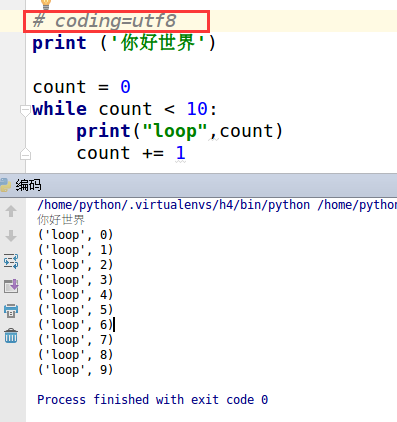The image size is (397, 422).
Task: Click the 'while count < 10:' line
Action: [x=125, y=109]
